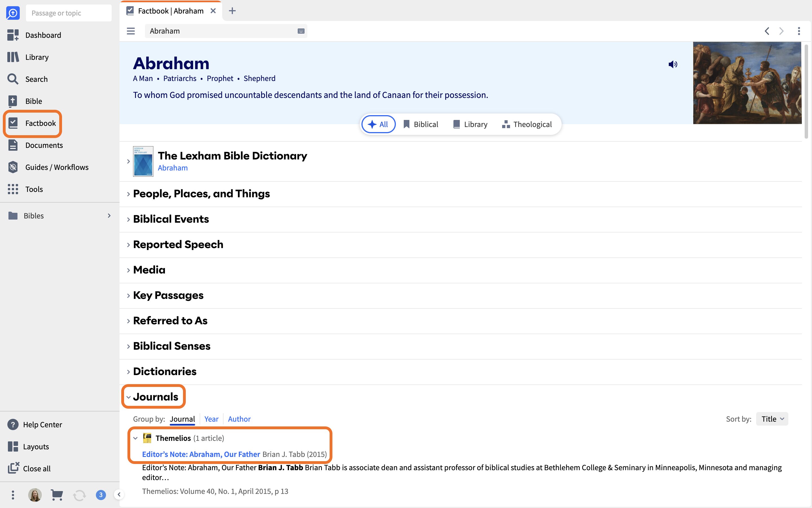This screenshot has width=812, height=508.
Task: Collapse the Themelios journal group
Action: [135, 438]
